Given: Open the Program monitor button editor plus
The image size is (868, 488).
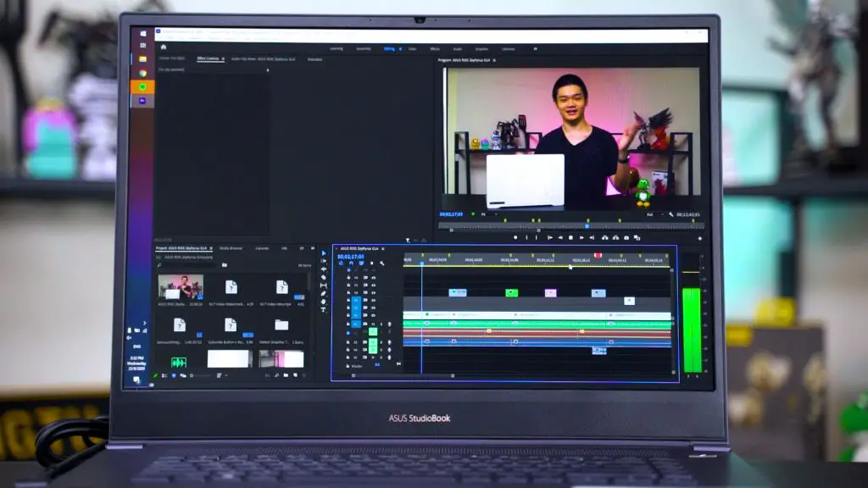Looking at the screenshot, I should pos(699,238).
